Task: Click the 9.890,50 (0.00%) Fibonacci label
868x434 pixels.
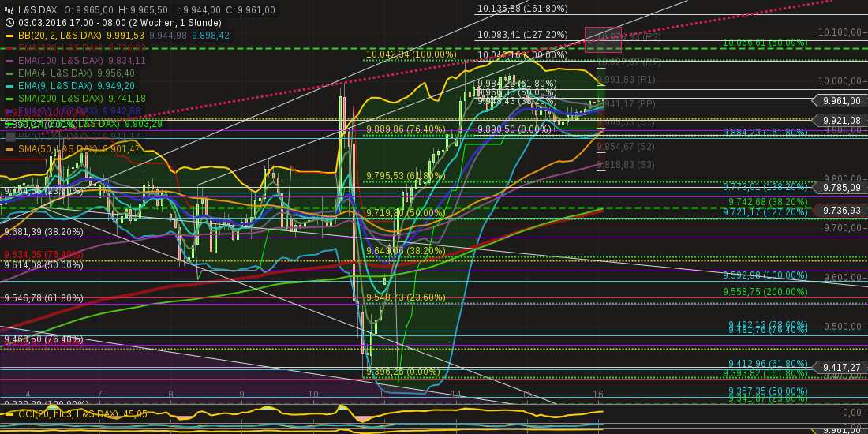Action: [x=514, y=129]
